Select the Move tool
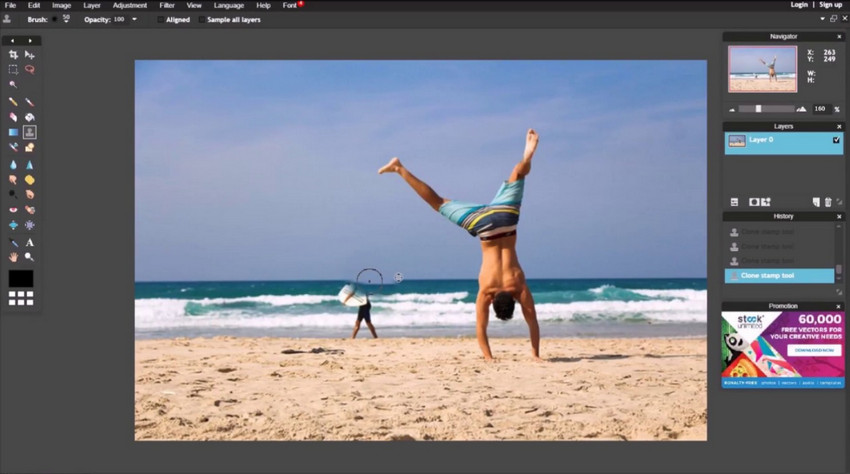 pos(29,55)
